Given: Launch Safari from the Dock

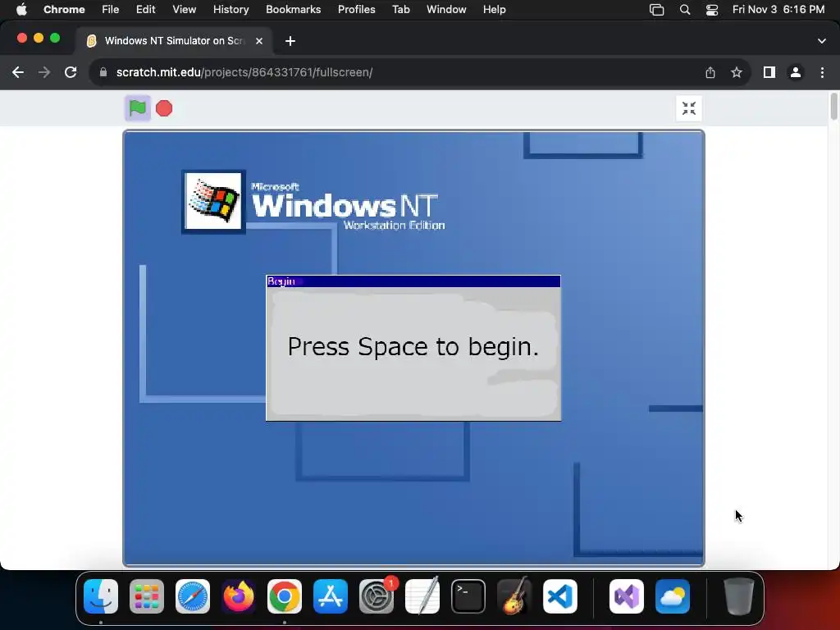Looking at the screenshot, I should (193, 596).
